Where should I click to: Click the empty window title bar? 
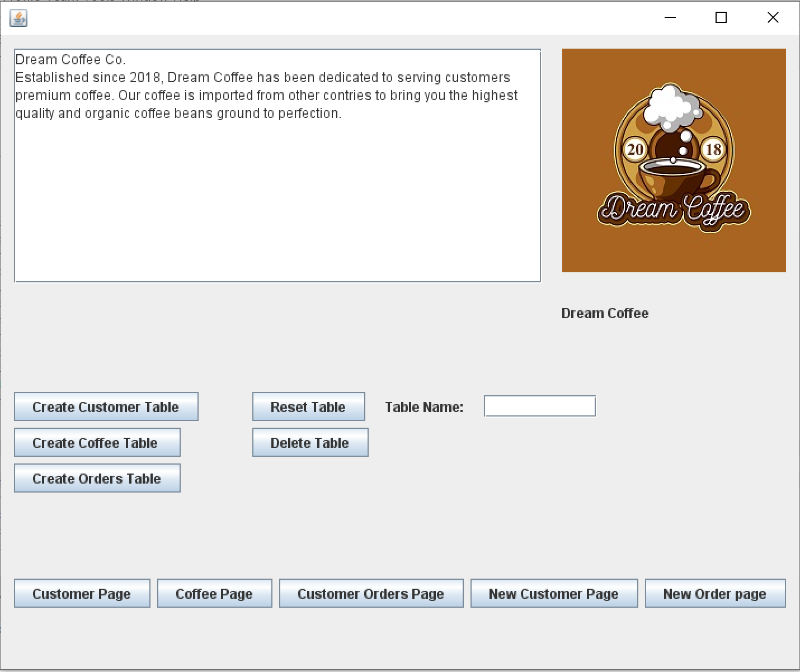click(336, 18)
